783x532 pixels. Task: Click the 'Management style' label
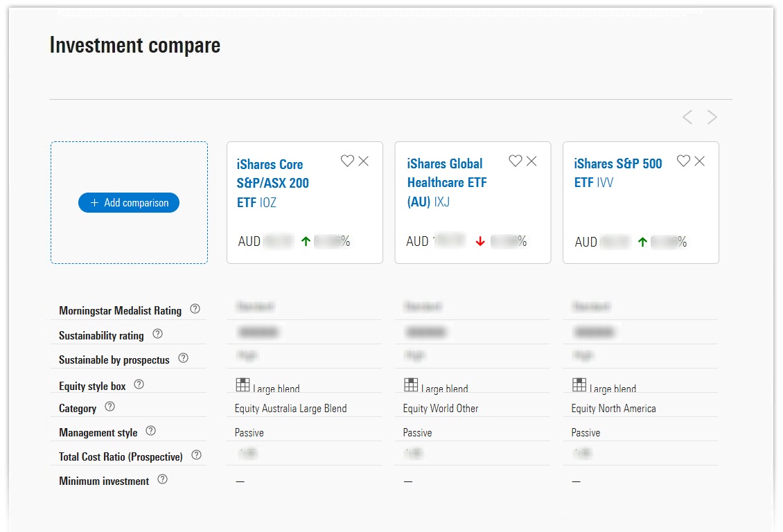pos(98,433)
